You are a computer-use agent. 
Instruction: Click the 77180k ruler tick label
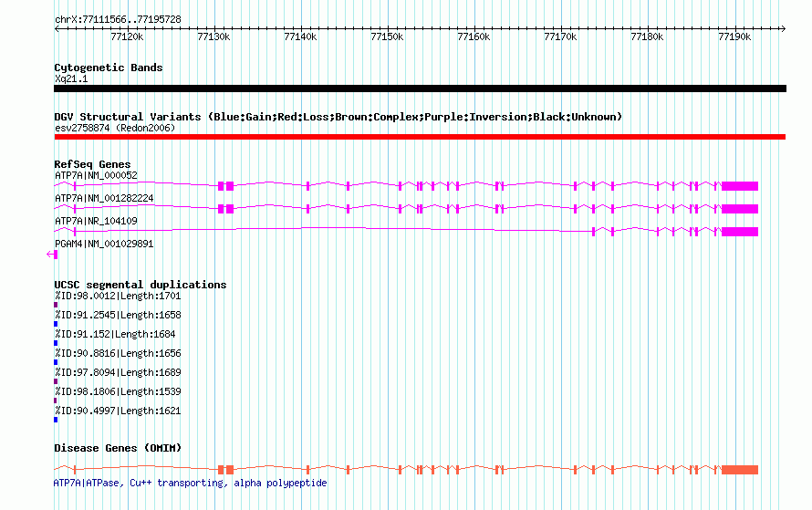click(647, 36)
